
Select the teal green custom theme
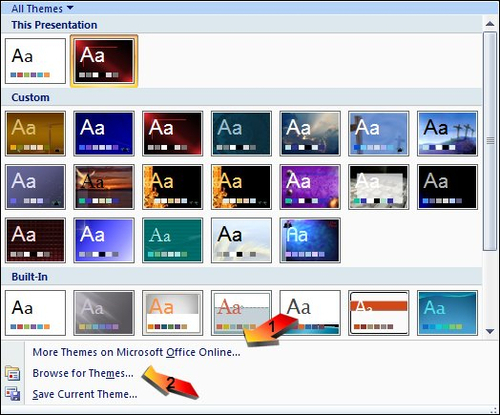[x=173, y=240]
